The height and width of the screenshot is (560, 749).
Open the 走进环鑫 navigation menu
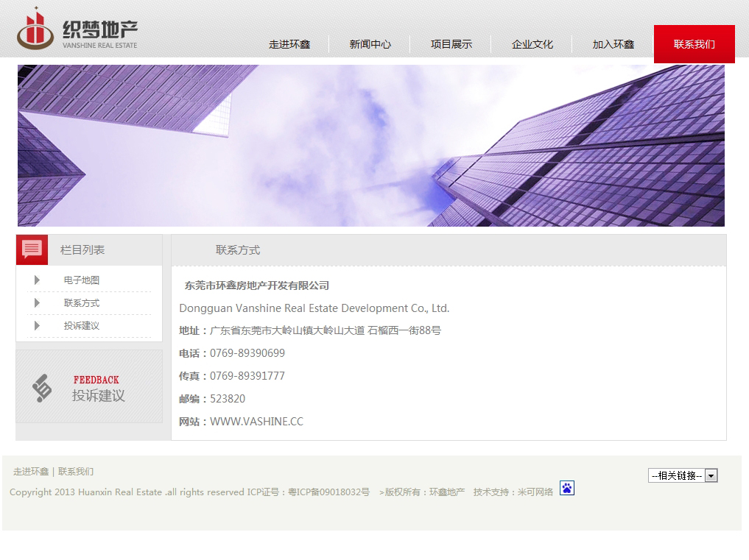(x=289, y=44)
